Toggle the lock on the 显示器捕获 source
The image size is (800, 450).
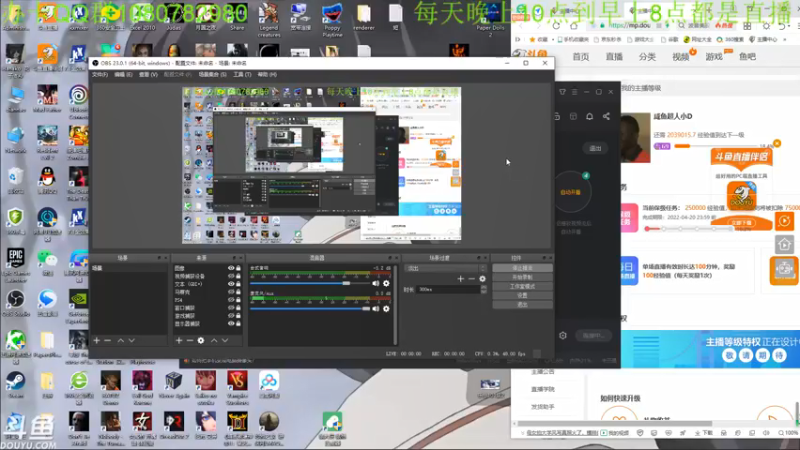tap(238, 323)
